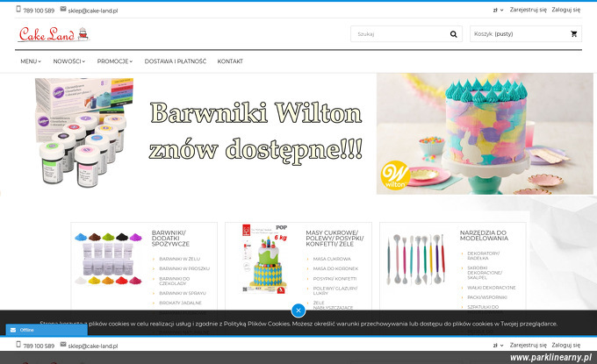The width and height of the screenshot is (597, 364).
Task: Open MASY CUKROWE/ POLEWY category heading
Action: pyautogui.click(x=334, y=238)
